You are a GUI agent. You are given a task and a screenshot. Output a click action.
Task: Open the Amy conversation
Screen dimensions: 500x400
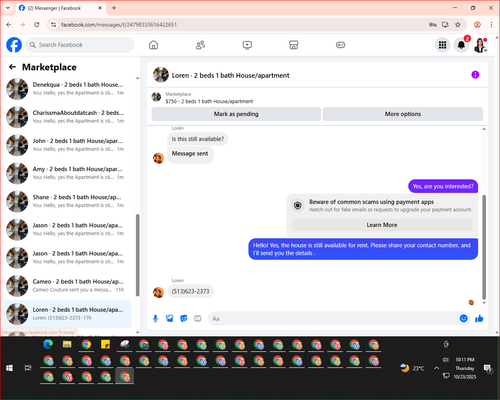coord(68,173)
